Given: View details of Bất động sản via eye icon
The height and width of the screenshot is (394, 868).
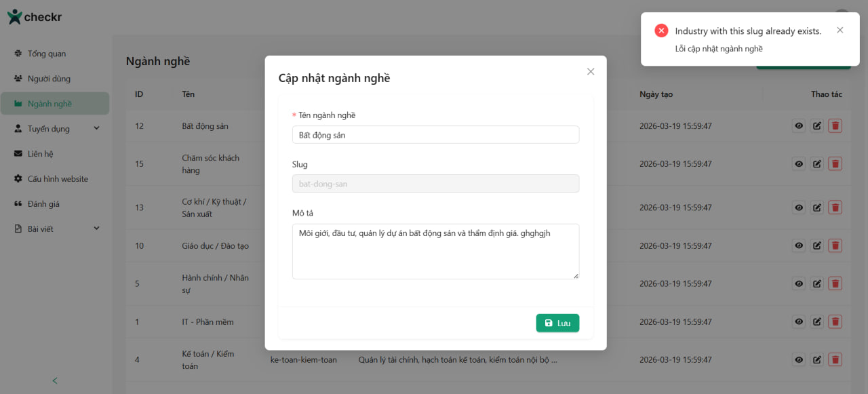Looking at the screenshot, I should [799, 125].
